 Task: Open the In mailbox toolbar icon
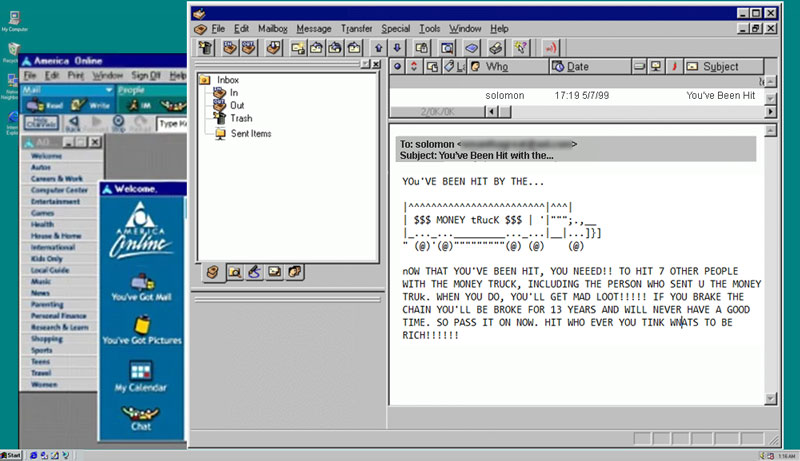click(x=230, y=48)
